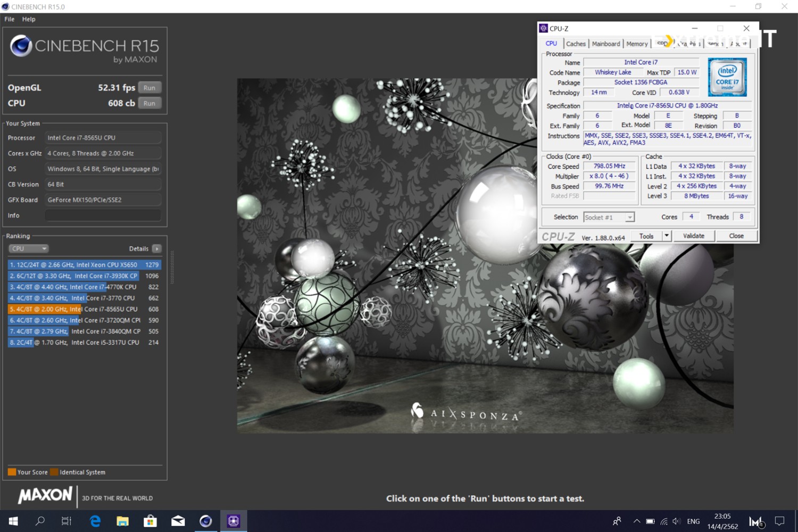
Task: Click the Details arrow button in Ranking
Action: (x=157, y=248)
